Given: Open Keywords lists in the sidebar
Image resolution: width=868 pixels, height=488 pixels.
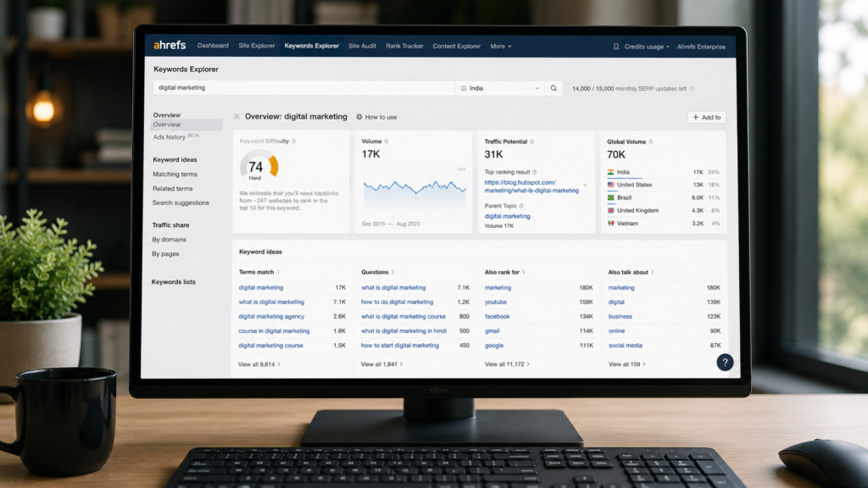Looking at the screenshot, I should 173,282.
